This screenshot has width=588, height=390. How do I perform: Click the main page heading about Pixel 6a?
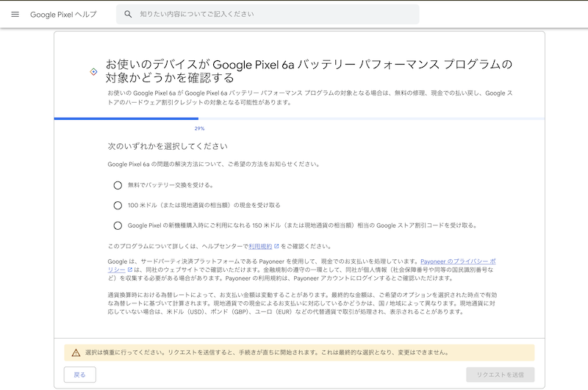coord(309,71)
